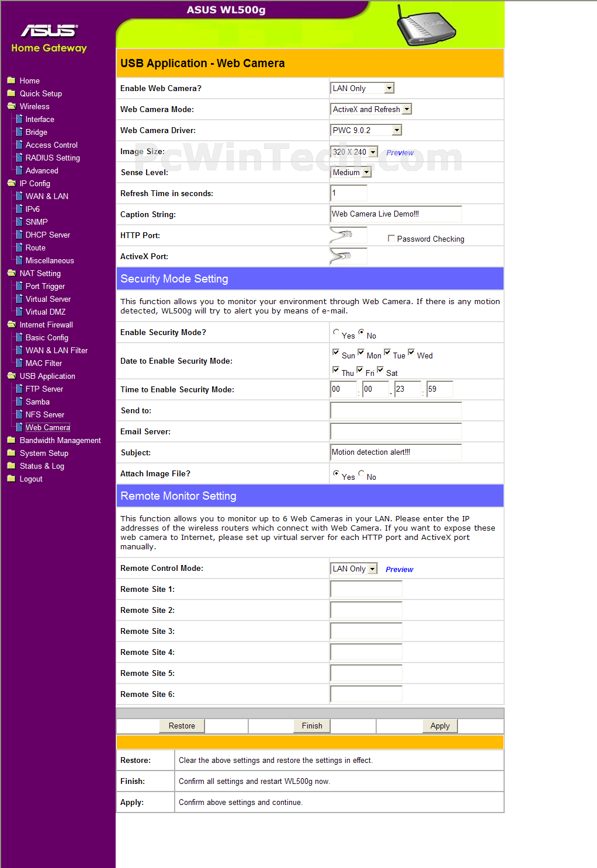Open the Web Camera Driver dropdown
This screenshot has height=868, width=597.
point(366,130)
